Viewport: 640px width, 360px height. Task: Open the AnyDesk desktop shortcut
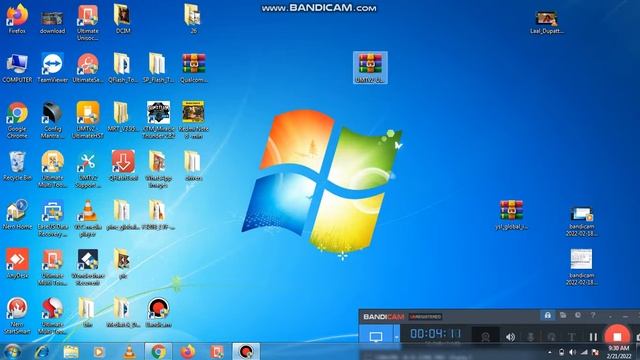point(17,263)
